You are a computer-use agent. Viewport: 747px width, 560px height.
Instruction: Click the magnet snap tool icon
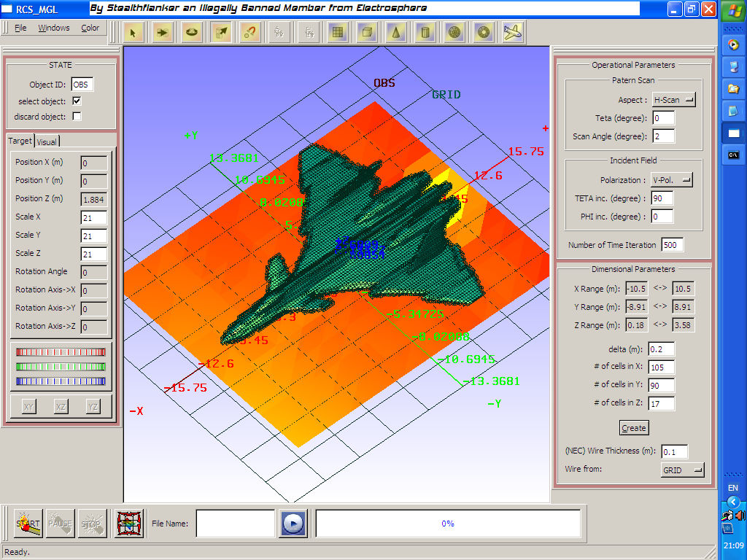(250, 32)
